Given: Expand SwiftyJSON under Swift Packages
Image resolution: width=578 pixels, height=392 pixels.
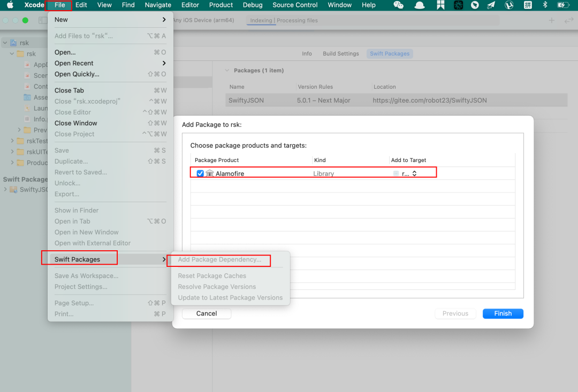Looking at the screenshot, I should (5, 189).
